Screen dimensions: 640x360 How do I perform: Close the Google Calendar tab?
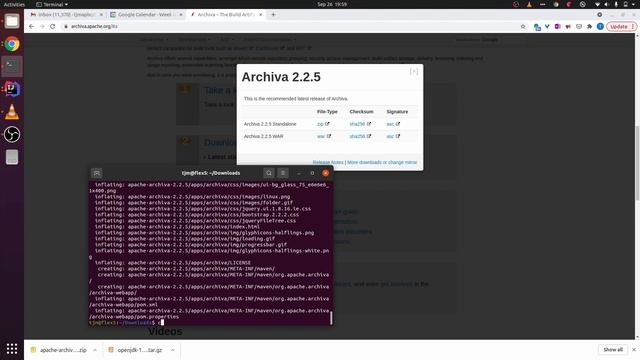181,15
